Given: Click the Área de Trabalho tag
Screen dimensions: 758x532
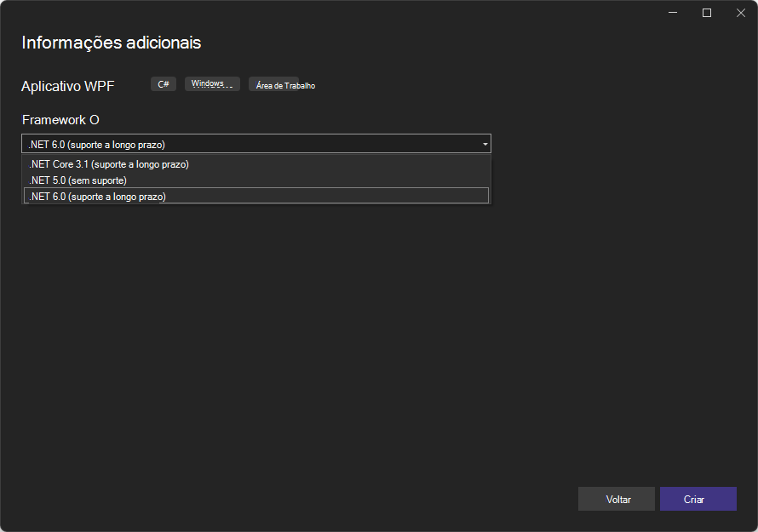Looking at the screenshot, I should pos(285,85).
